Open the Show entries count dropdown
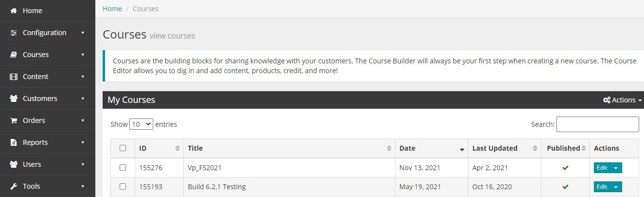The image size is (644, 197). coord(141,124)
